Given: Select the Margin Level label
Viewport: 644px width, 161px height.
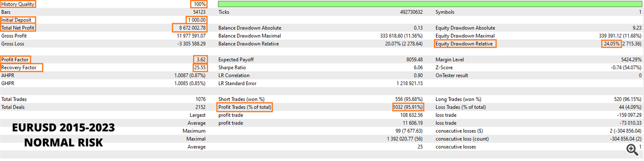Looking at the screenshot, I should click(450, 60).
